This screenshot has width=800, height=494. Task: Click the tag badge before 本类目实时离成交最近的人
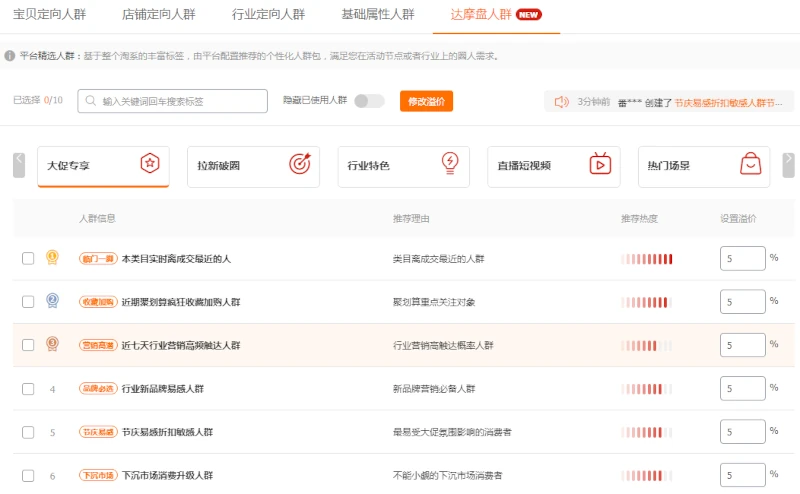point(98,259)
